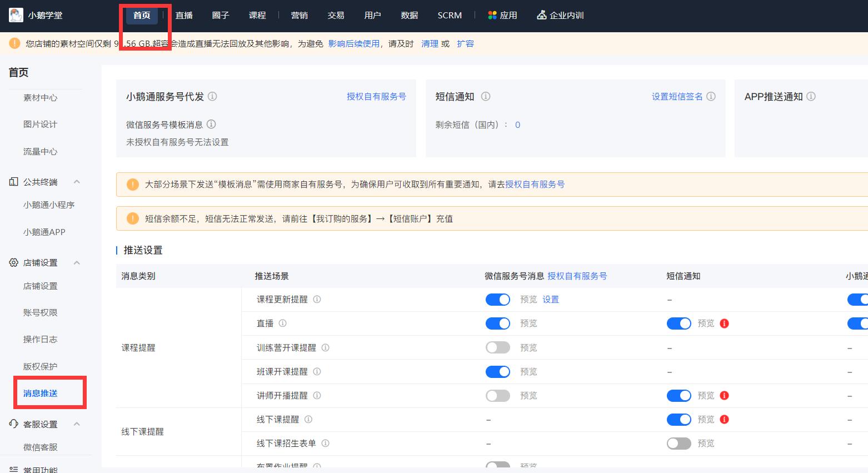
Task: Open the 公共终端 terminal icon
Action: (x=13, y=181)
